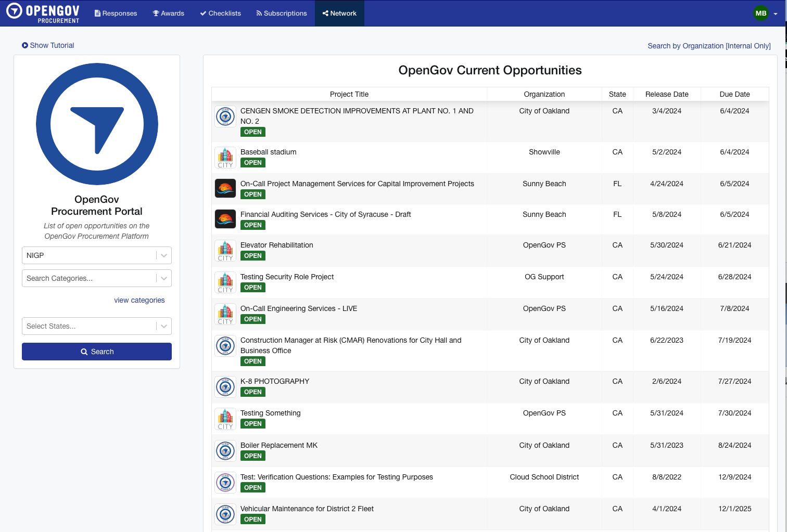Click the Show Tutorial play icon
787x532 pixels.
point(24,45)
